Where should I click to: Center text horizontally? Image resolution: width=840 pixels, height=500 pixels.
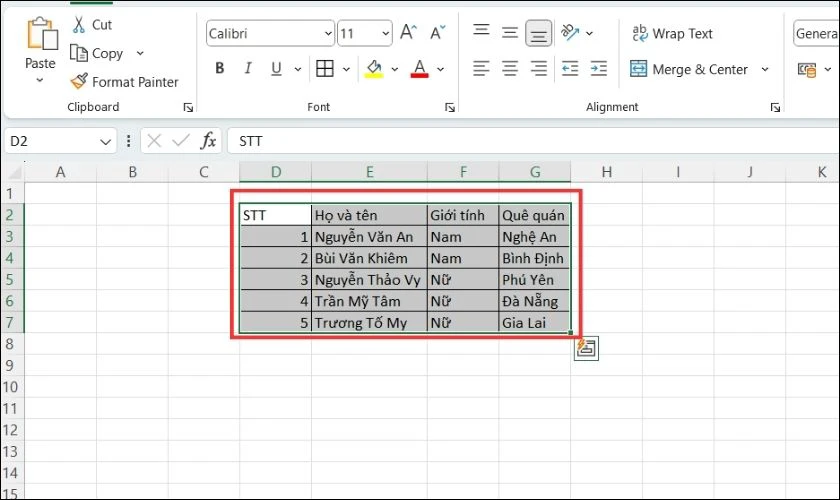click(x=509, y=69)
